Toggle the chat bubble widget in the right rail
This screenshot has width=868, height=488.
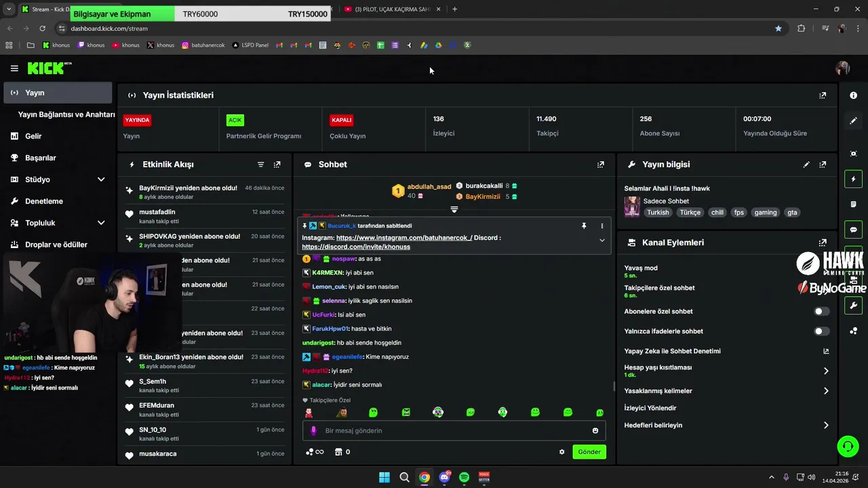[853, 230]
